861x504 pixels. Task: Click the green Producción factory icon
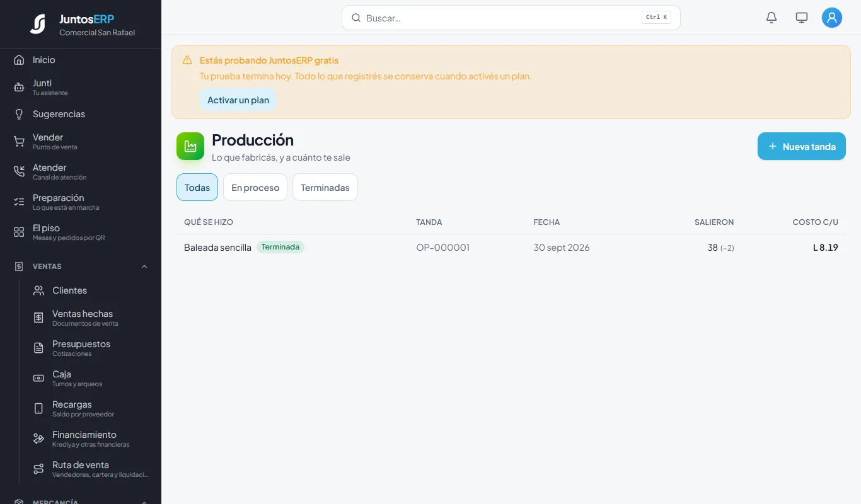point(190,146)
